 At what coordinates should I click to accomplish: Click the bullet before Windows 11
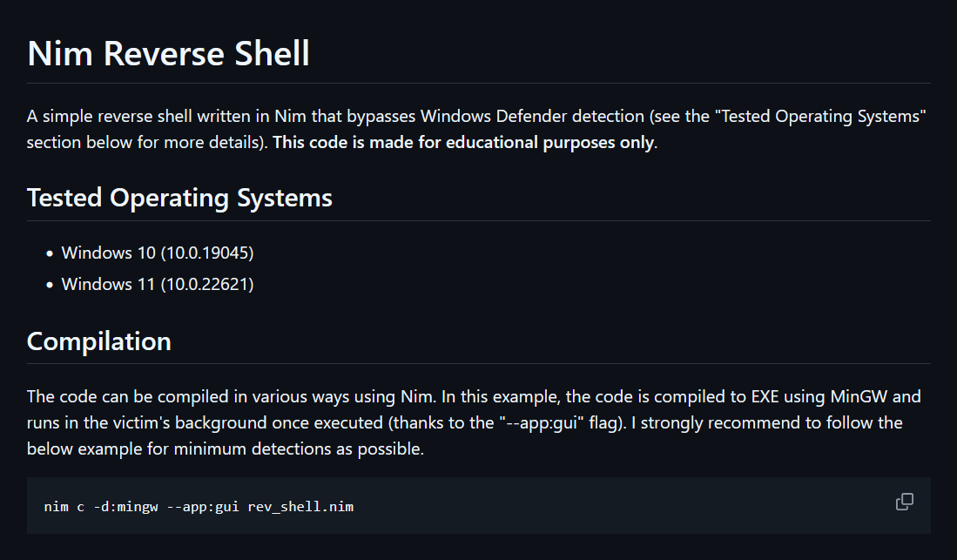50,285
